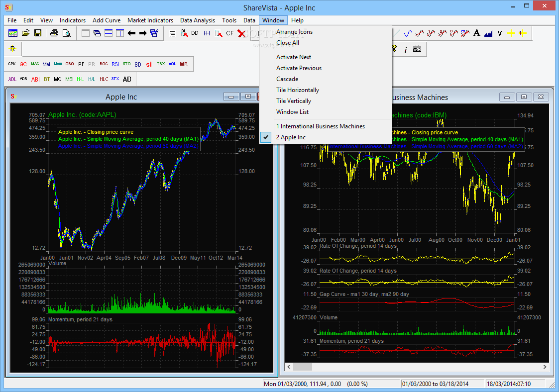Open Window List menu entry

tap(326, 112)
